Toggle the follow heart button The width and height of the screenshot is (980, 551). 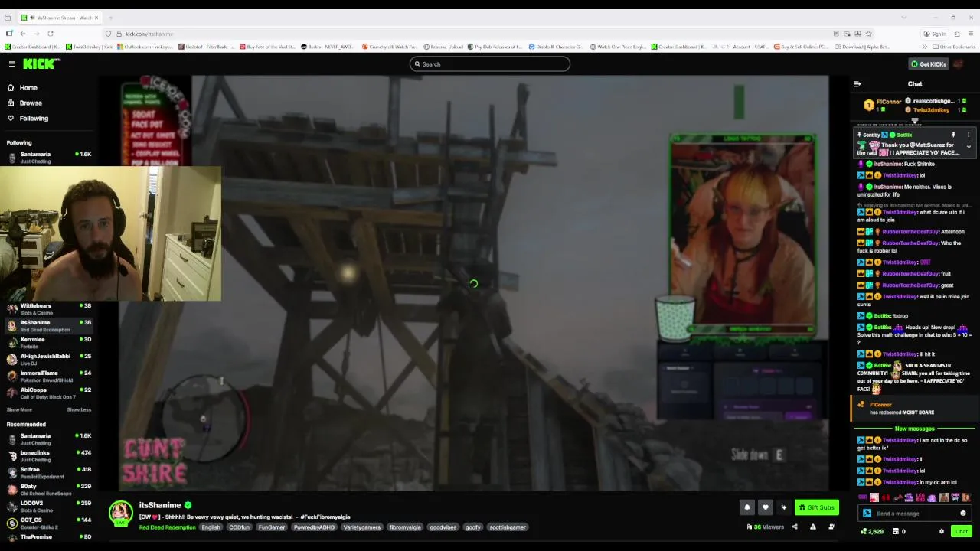765,507
